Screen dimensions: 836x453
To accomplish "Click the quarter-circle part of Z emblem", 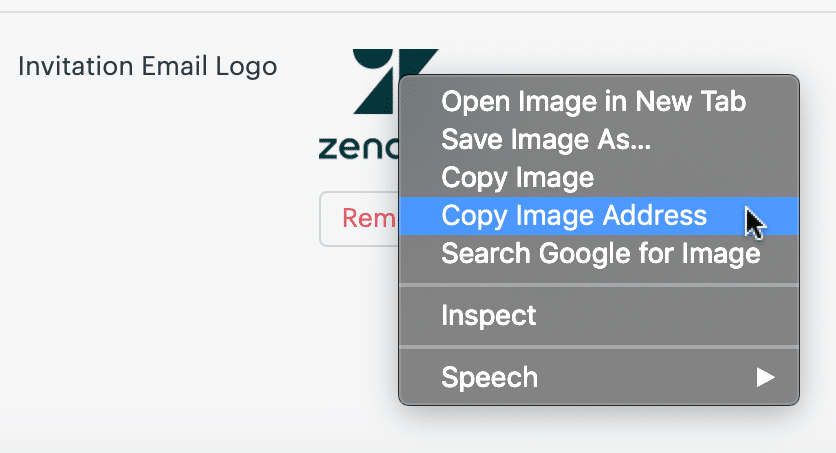I will (x=372, y=60).
